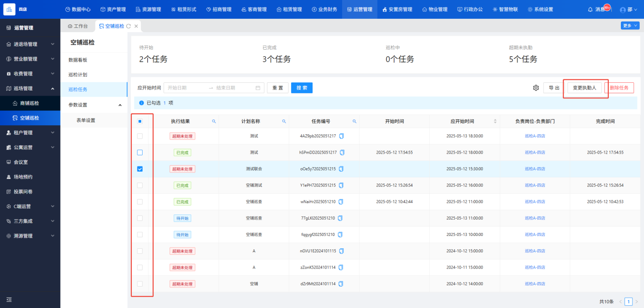This screenshot has height=308, width=644.
Task: Sort by 应开始时间 column
Action: pos(495,121)
